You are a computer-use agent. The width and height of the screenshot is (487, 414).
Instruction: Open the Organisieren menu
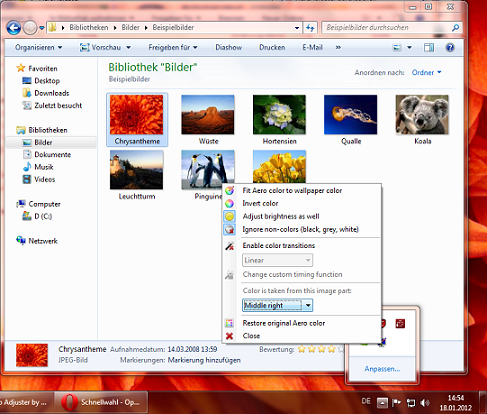[x=38, y=47]
